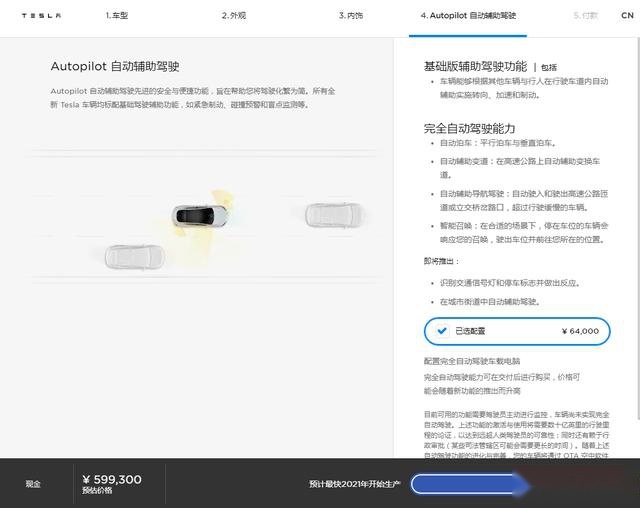The image size is (640, 508).
Task: Click the right panel scrollbar
Action: [x=638, y=229]
